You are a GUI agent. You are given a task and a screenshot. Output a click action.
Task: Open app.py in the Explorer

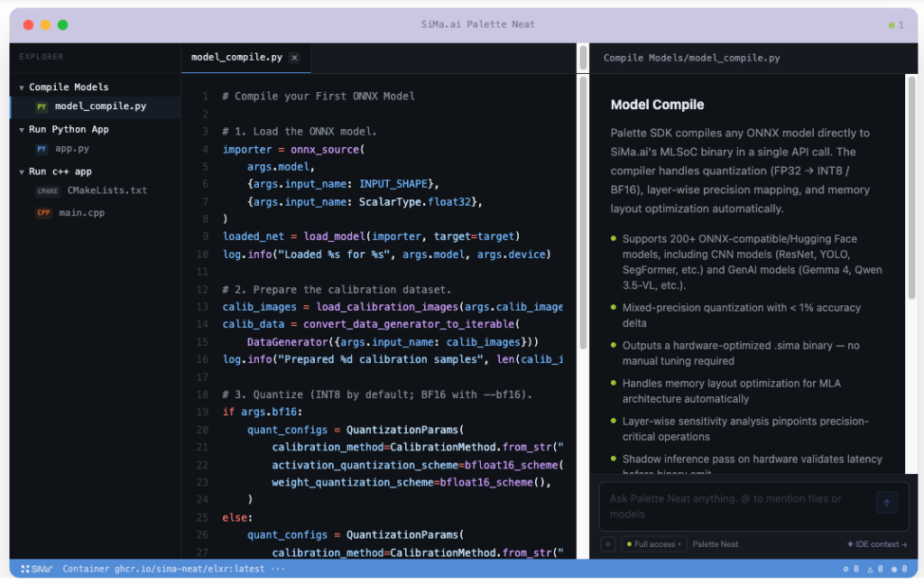point(72,149)
